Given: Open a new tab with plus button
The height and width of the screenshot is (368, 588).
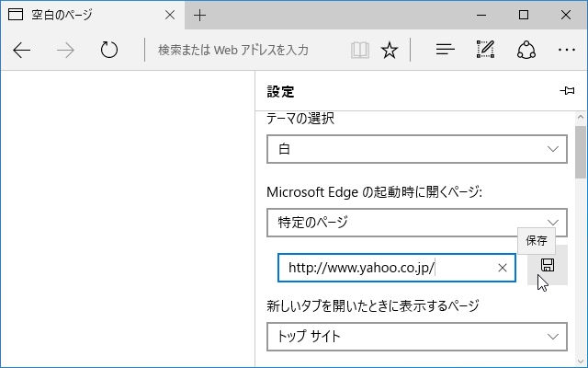Looking at the screenshot, I should (200, 16).
